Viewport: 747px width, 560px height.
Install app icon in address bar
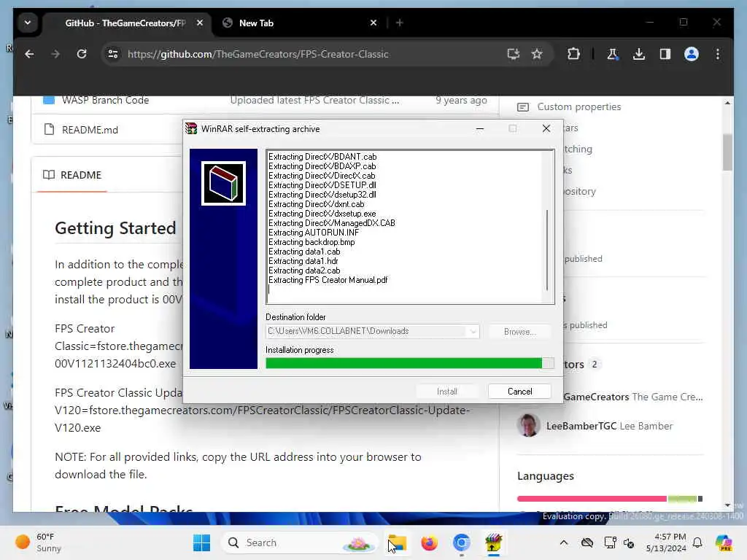pos(513,54)
